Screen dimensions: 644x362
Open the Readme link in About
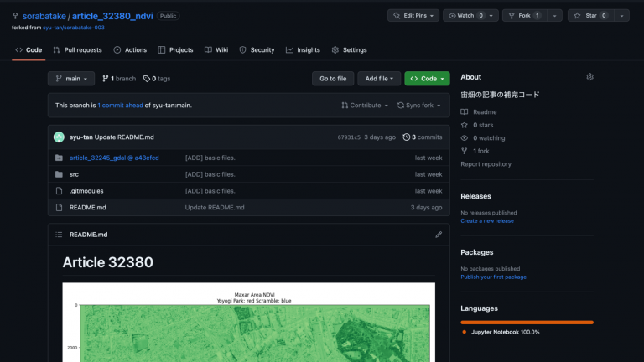click(485, 111)
